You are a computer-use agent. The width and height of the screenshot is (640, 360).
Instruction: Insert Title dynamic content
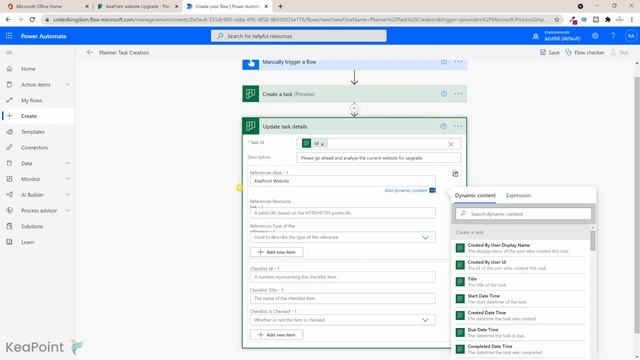coord(520,282)
